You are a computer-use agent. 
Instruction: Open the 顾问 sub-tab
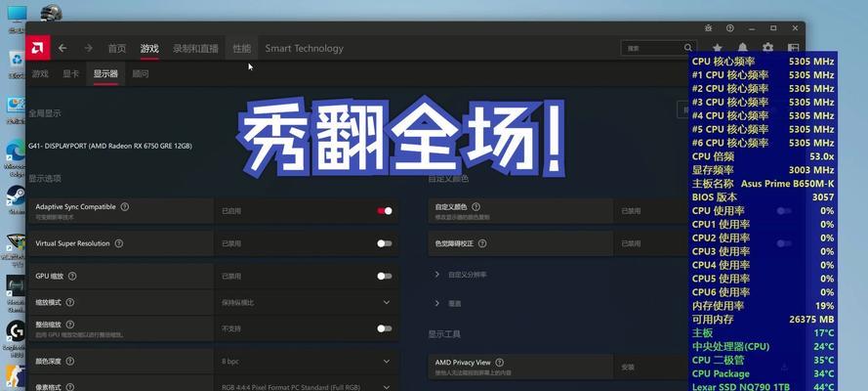(x=141, y=73)
